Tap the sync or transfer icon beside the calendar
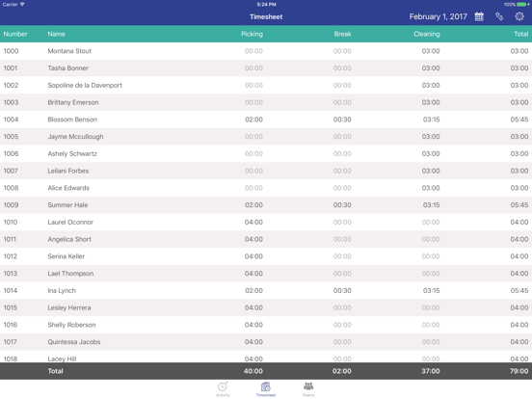Image resolution: width=532 pixels, height=399 pixels. [499, 16]
